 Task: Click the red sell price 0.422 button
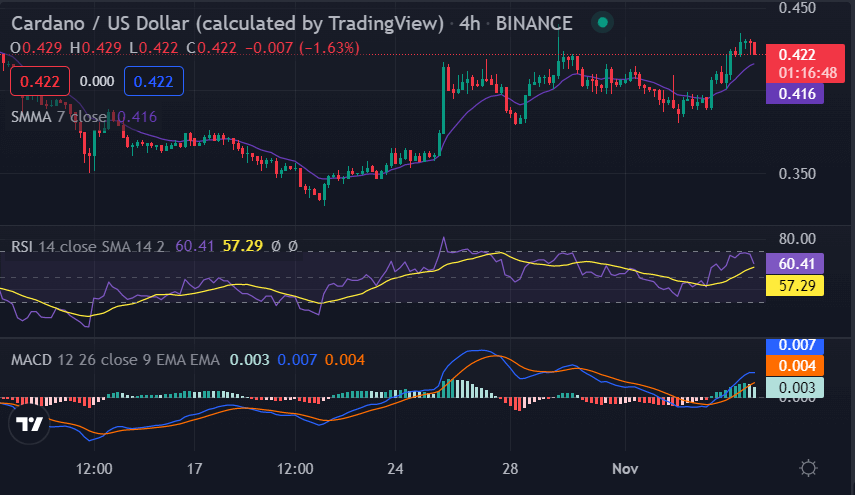coord(40,81)
